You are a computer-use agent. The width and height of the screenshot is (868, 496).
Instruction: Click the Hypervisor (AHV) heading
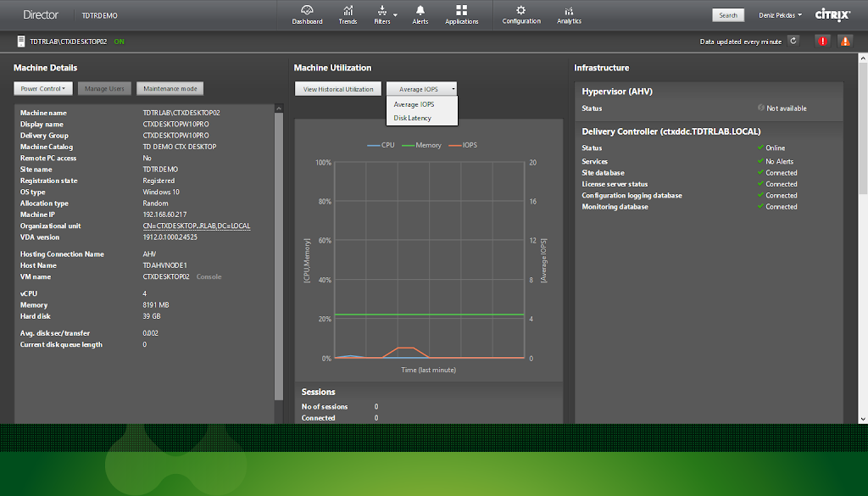click(x=617, y=92)
